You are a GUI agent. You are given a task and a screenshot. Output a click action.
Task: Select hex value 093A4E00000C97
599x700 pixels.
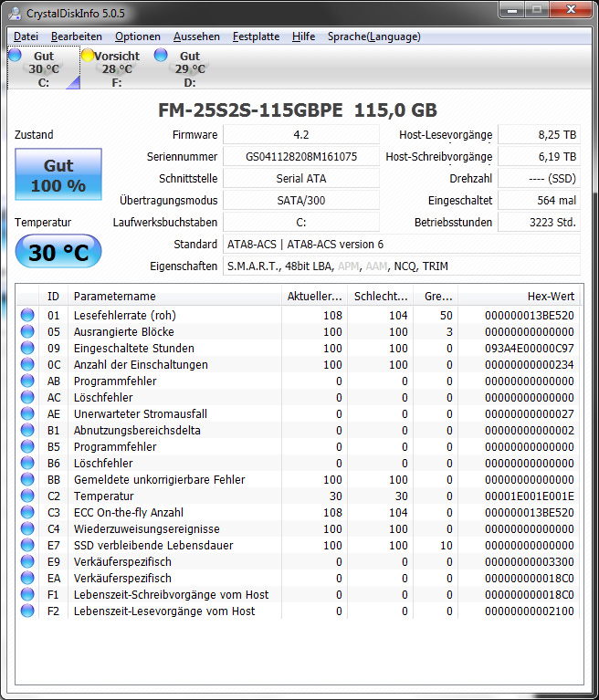(530, 349)
